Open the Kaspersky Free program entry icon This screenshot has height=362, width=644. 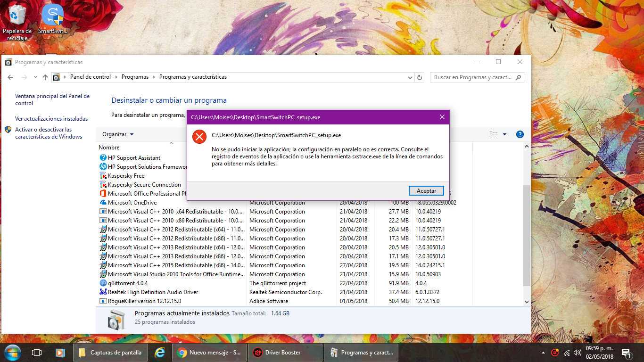point(103,175)
